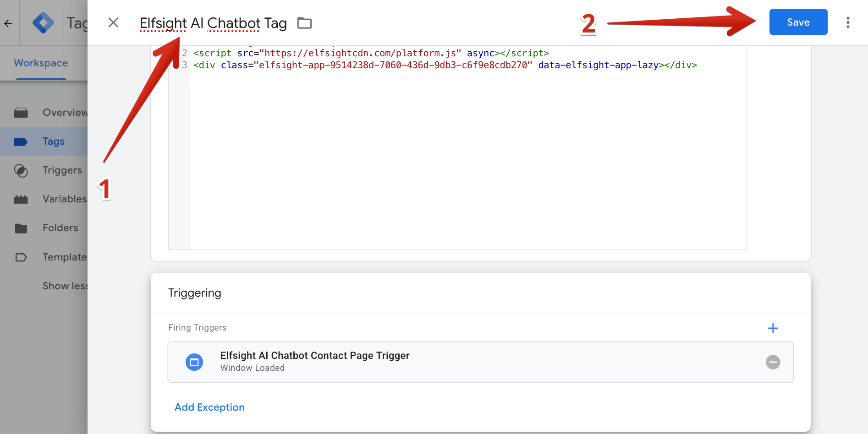Open Triggers in the sidebar
Image resolution: width=868 pixels, height=434 pixels.
click(x=62, y=170)
